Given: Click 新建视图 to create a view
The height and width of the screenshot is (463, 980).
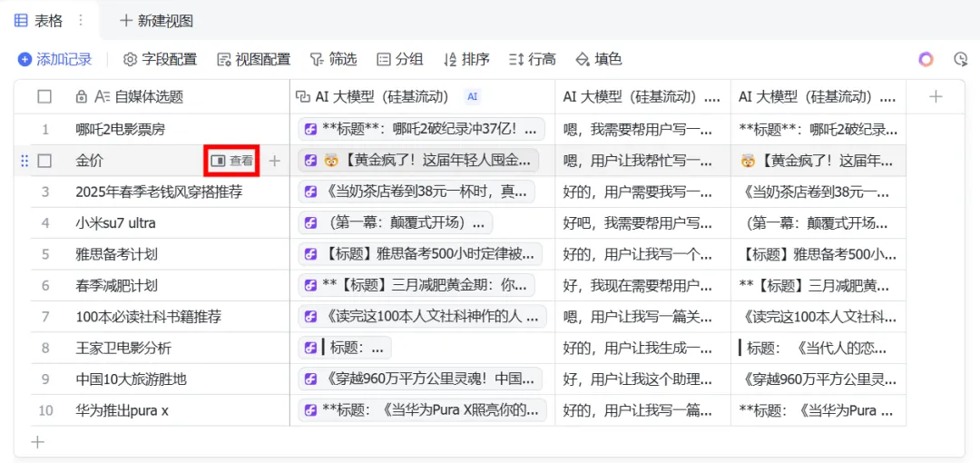Looking at the screenshot, I should coord(156,21).
